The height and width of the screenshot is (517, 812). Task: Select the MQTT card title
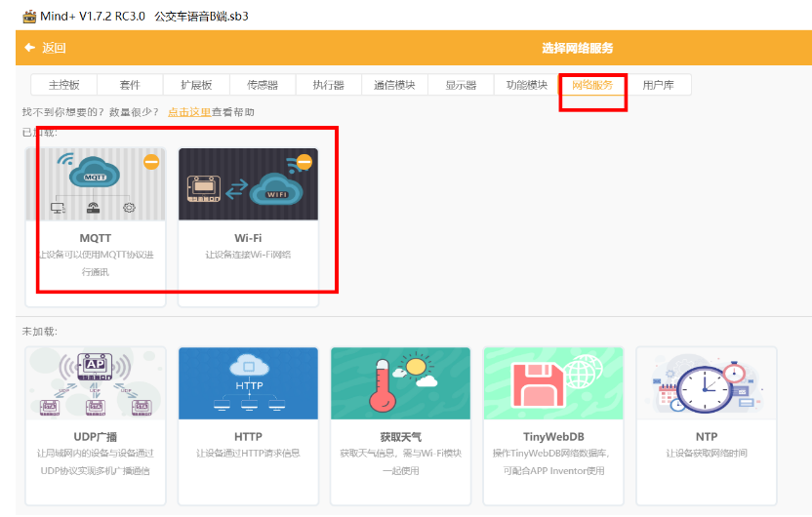coord(96,238)
